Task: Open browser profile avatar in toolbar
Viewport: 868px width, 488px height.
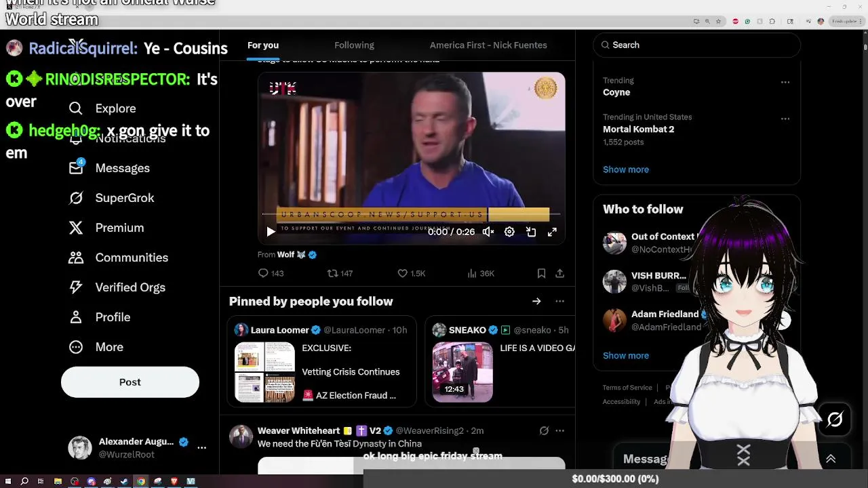Action: pos(821,22)
